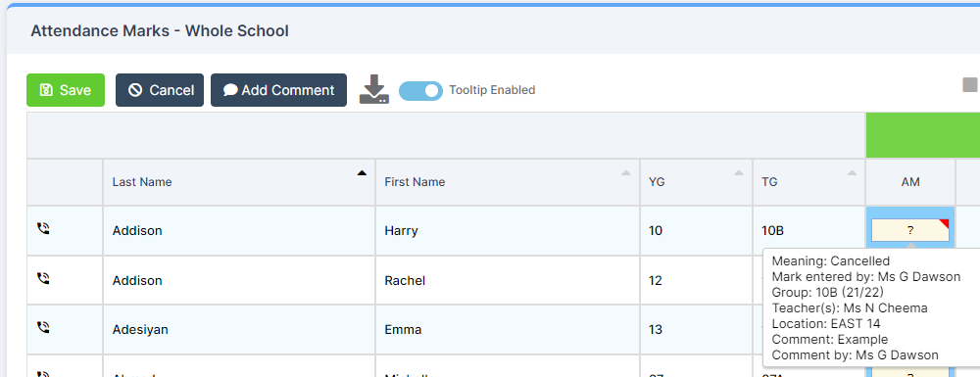Click the red comment marker on Harry's AM mark
Image resolution: width=980 pixels, height=377 pixels.
(945, 223)
